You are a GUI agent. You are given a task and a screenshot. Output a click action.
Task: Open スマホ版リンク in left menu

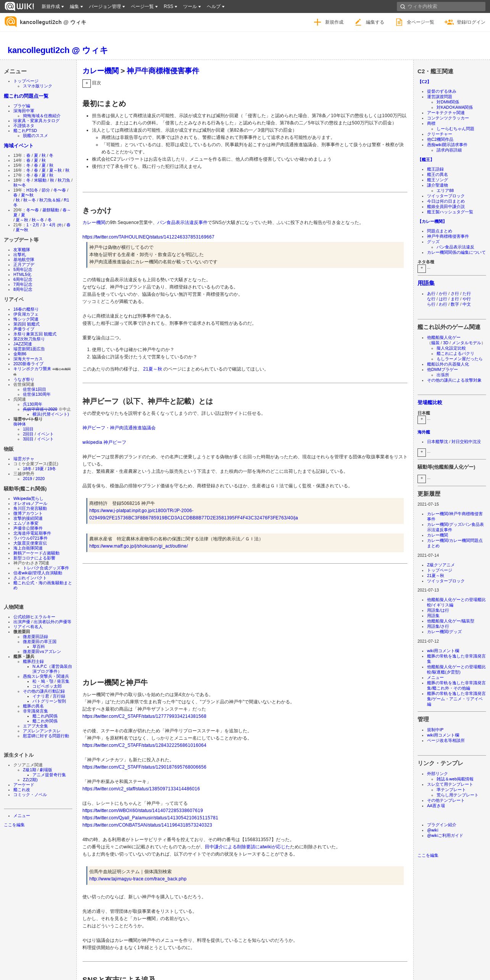(x=37, y=86)
